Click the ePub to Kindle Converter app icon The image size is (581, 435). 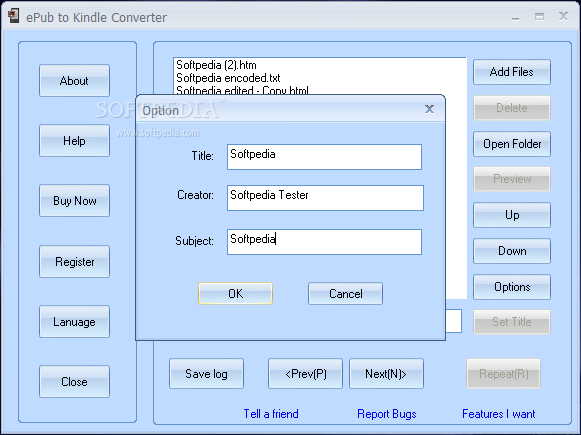click(x=14, y=16)
